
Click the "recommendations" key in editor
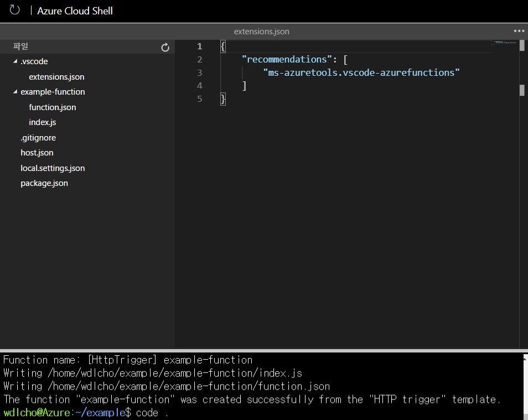(x=287, y=59)
